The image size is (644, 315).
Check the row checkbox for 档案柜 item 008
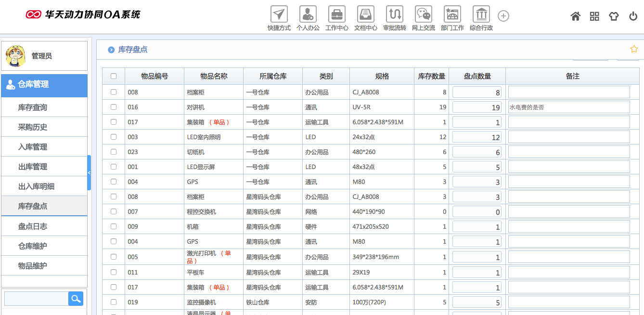(113, 92)
